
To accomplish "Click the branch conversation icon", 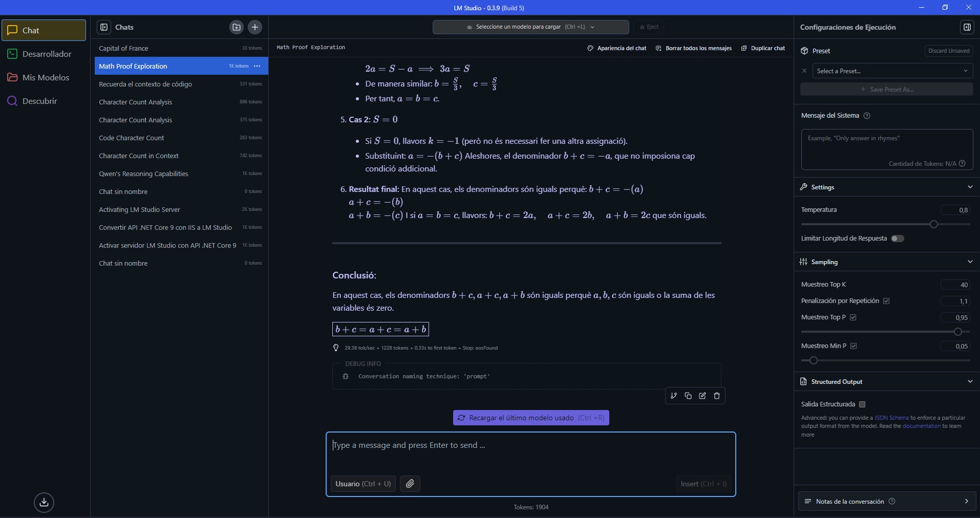I will pyautogui.click(x=674, y=396).
